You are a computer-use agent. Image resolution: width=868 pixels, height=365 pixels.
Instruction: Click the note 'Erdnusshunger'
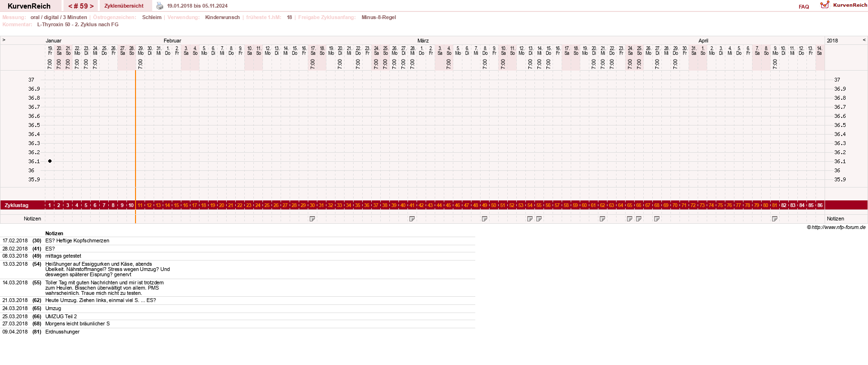pos(63,332)
